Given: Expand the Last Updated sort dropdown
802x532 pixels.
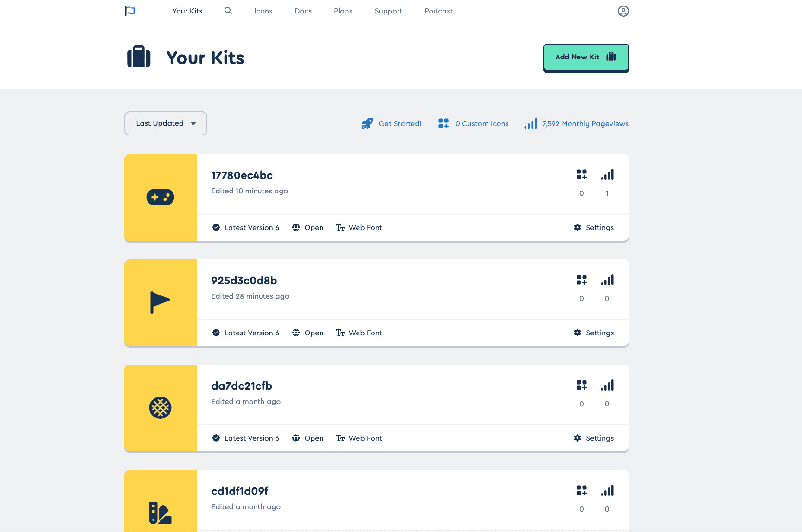Looking at the screenshot, I should (166, 123).
